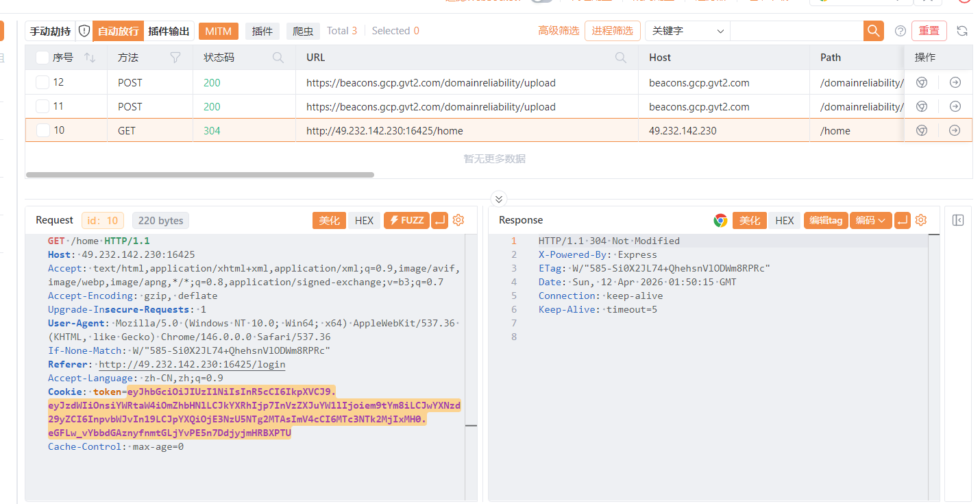
Task: Click the 进程筛选 button
Action: (613, 31)
